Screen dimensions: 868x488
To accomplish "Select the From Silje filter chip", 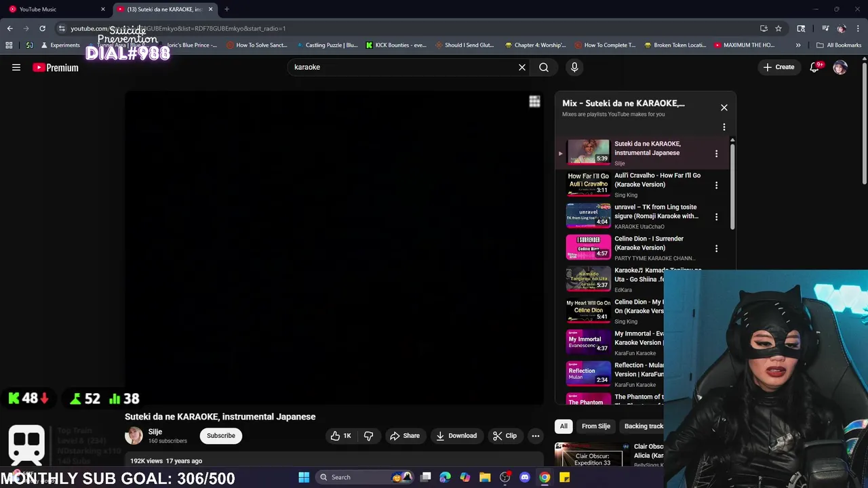I will pyautogui.click(x=596, y=426).
